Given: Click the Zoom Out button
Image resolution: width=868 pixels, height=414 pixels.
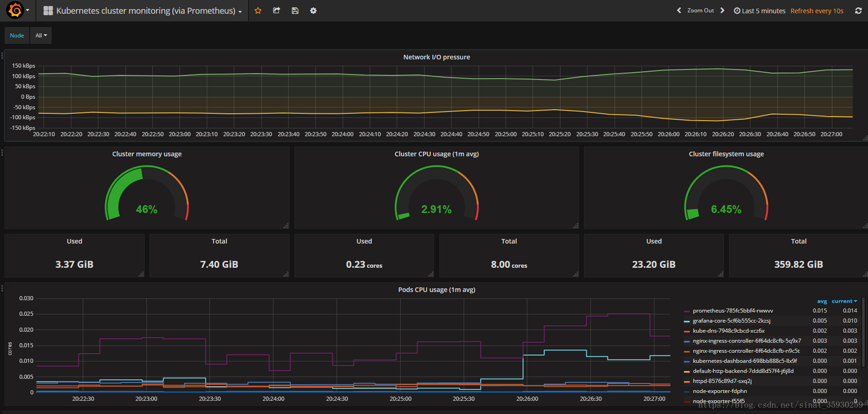Looking at the screenshot, I should [700, 11].
